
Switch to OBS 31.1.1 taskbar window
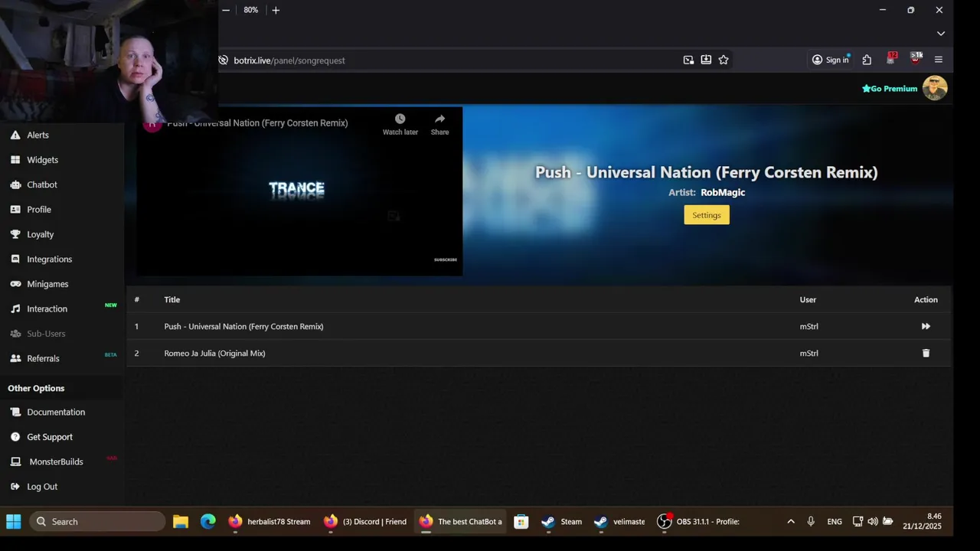click(698, 521)
